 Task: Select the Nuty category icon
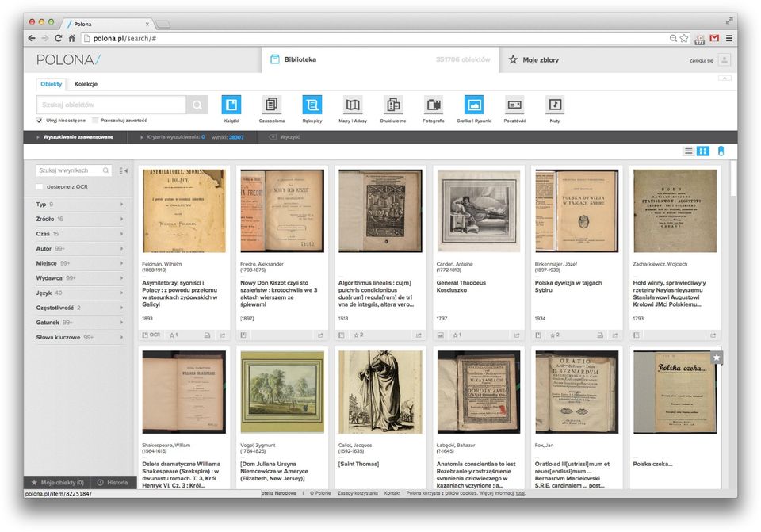tap(555, 105)
